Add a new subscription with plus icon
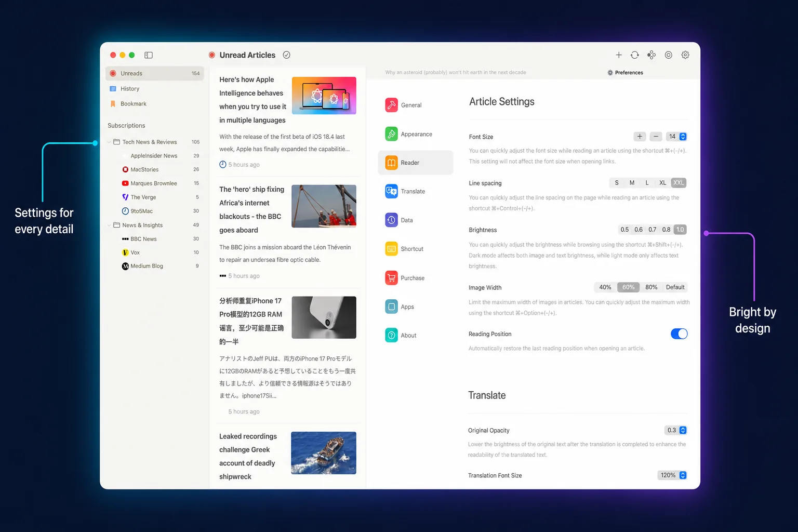 click(x=619, y=55)
